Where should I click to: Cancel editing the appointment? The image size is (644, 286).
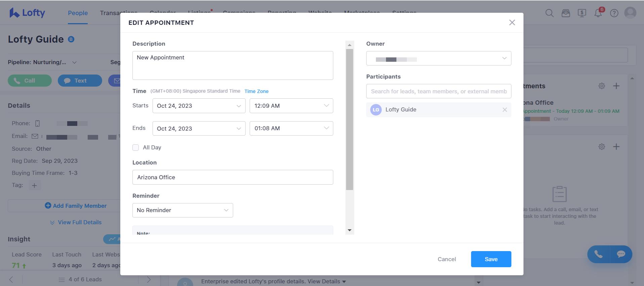coord(446,259)
